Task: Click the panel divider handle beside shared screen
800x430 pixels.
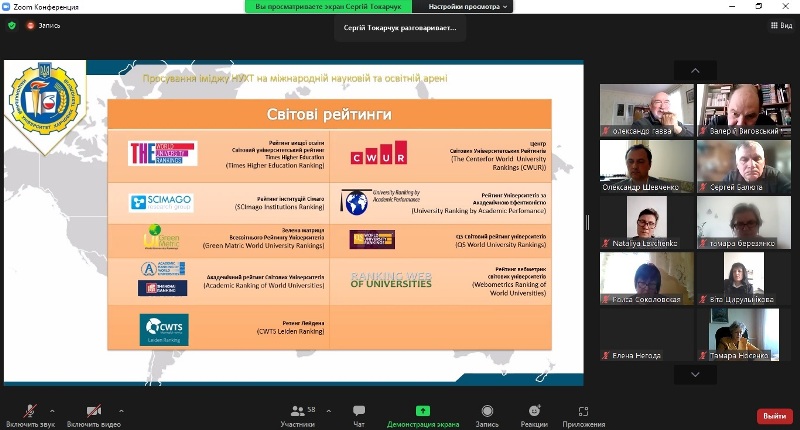Action: 587,222
